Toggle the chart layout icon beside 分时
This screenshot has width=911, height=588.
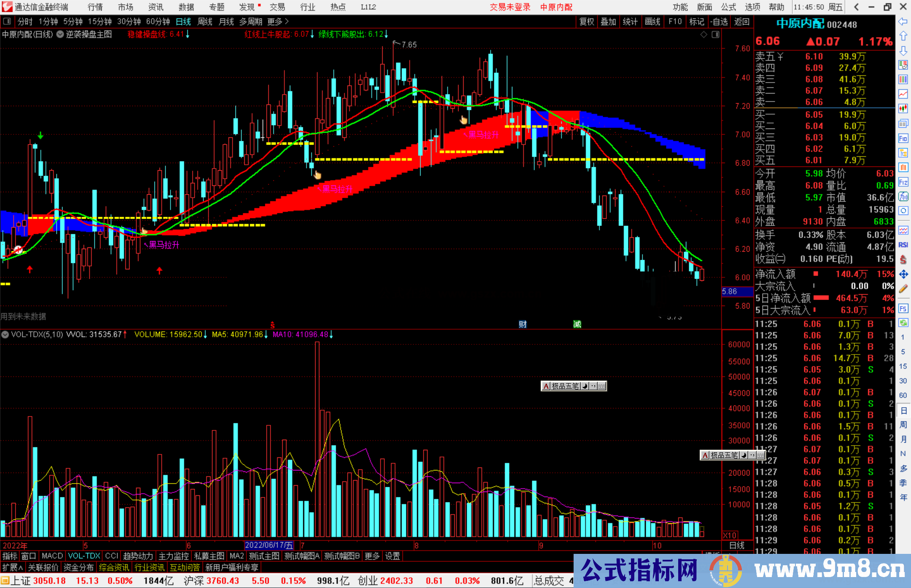pyautogui.click(x=7, y=21)
